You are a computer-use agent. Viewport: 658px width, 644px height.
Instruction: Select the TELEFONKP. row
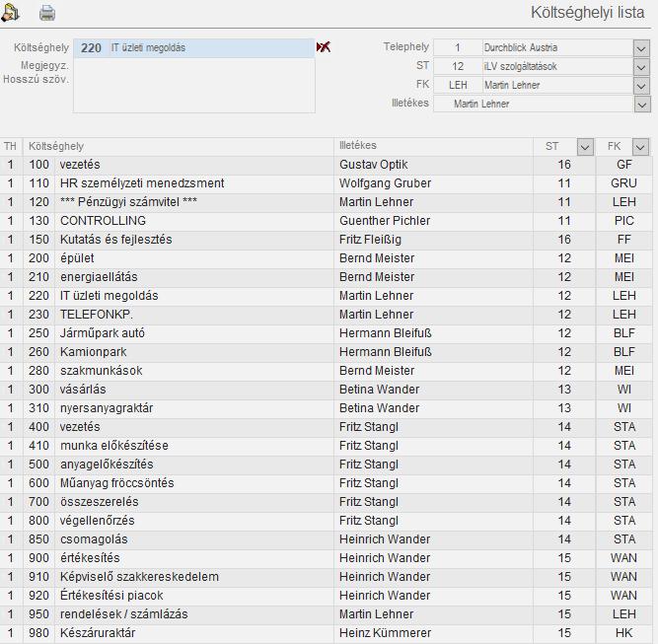click(x=326, y=315)
